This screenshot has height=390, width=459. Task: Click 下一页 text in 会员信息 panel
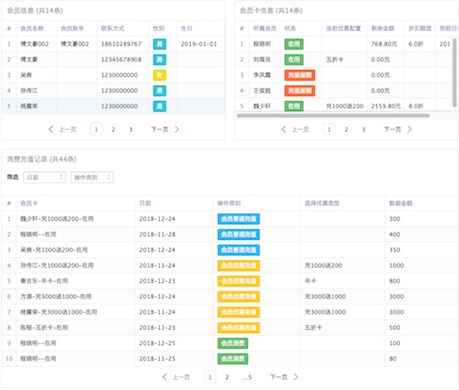[x=160, y=129]
